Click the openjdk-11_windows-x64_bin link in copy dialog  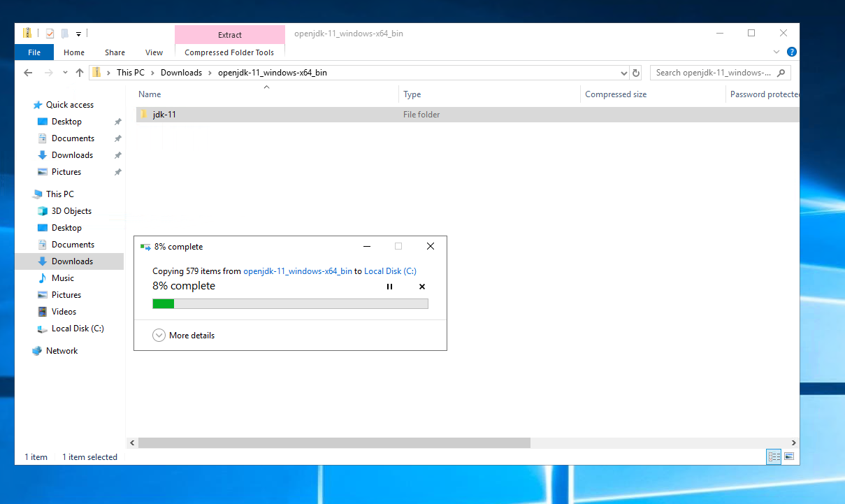[298, 271]
